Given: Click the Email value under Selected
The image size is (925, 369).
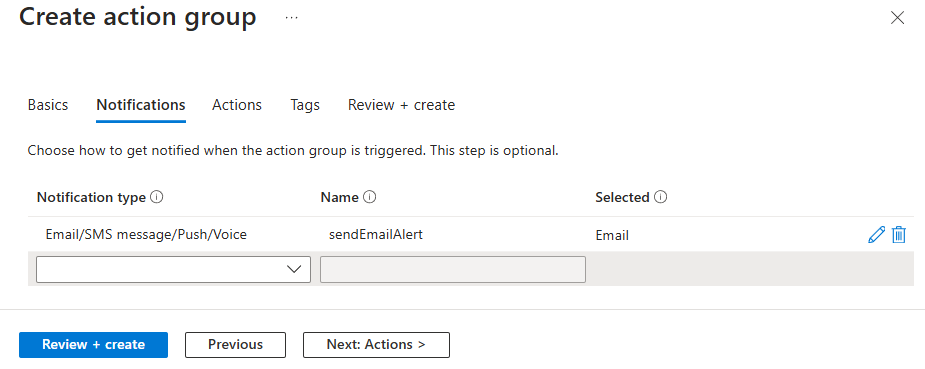Looking at the screenshot, I should [x=612, y=236].
